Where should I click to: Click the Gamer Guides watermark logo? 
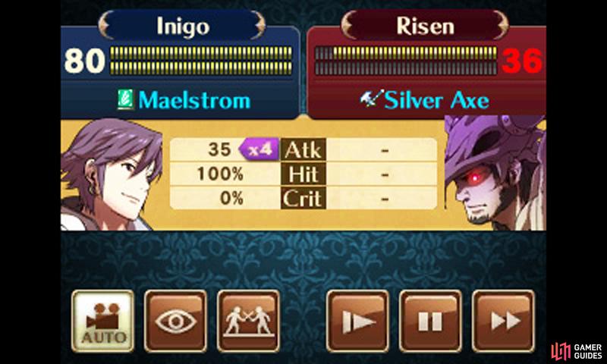coord(577,350)
